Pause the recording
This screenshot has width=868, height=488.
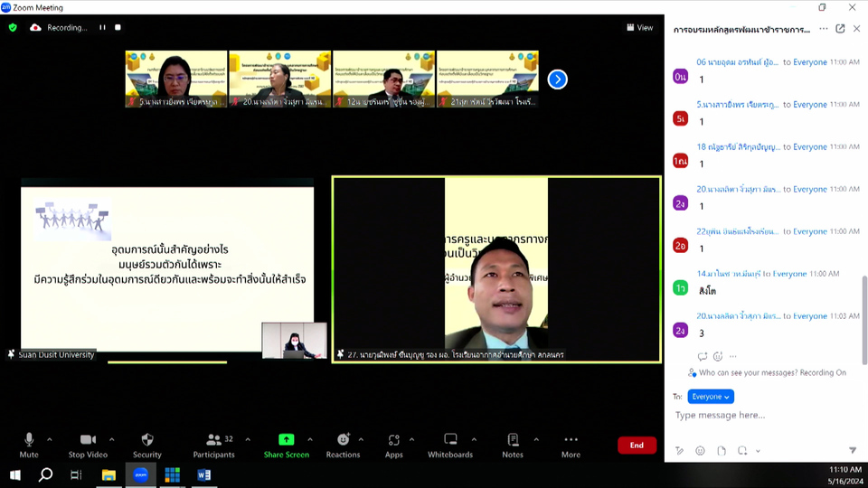click(102, 27)
